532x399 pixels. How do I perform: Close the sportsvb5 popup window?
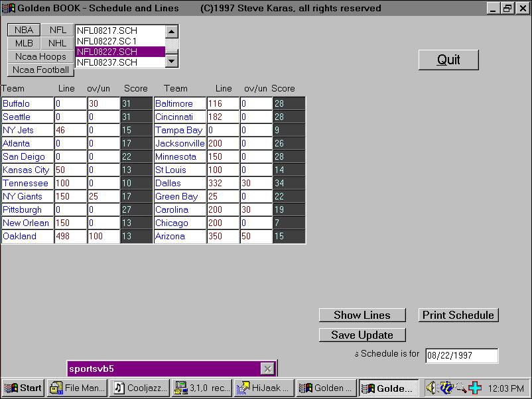(267, 369)
